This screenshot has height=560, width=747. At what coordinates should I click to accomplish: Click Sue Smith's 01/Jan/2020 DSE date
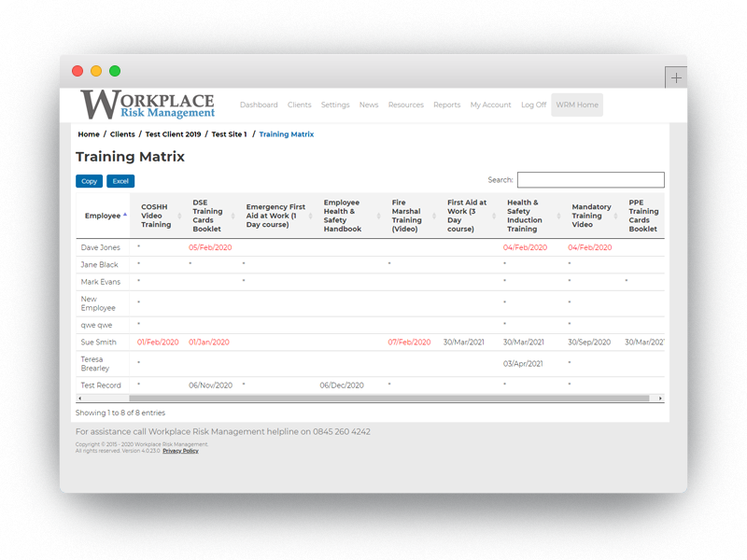click(x=208, y=343)
